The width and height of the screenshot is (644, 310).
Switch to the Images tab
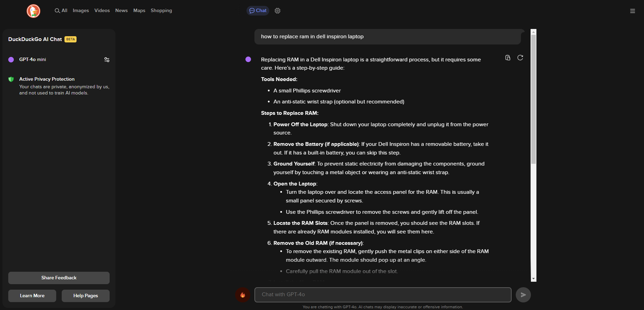point(81,11)
